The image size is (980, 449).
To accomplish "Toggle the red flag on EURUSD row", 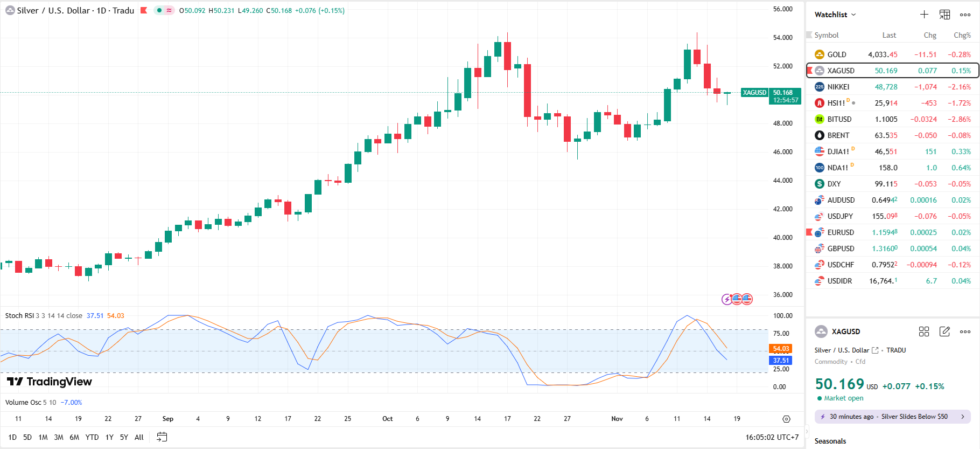I will pos(809,232).
